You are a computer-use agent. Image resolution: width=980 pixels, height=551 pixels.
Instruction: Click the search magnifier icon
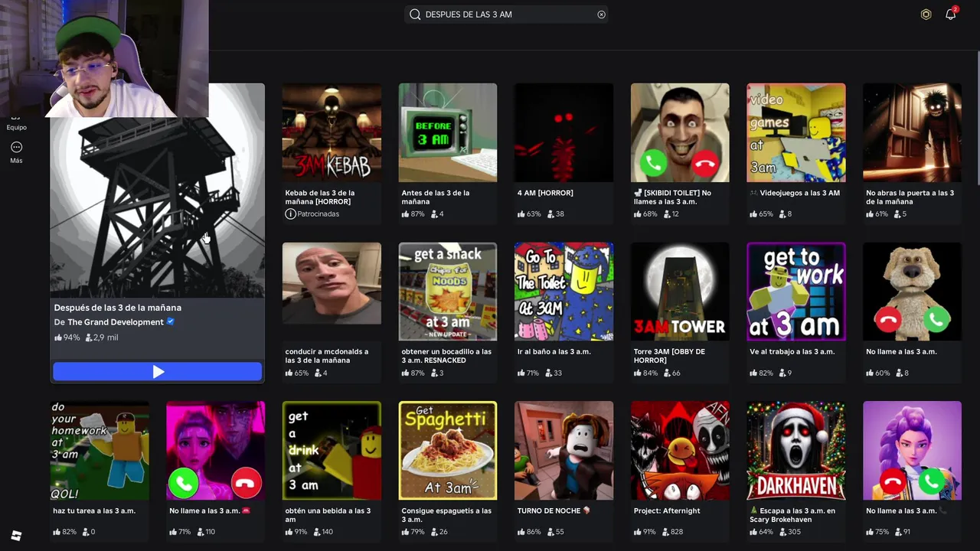pos(415,15)
